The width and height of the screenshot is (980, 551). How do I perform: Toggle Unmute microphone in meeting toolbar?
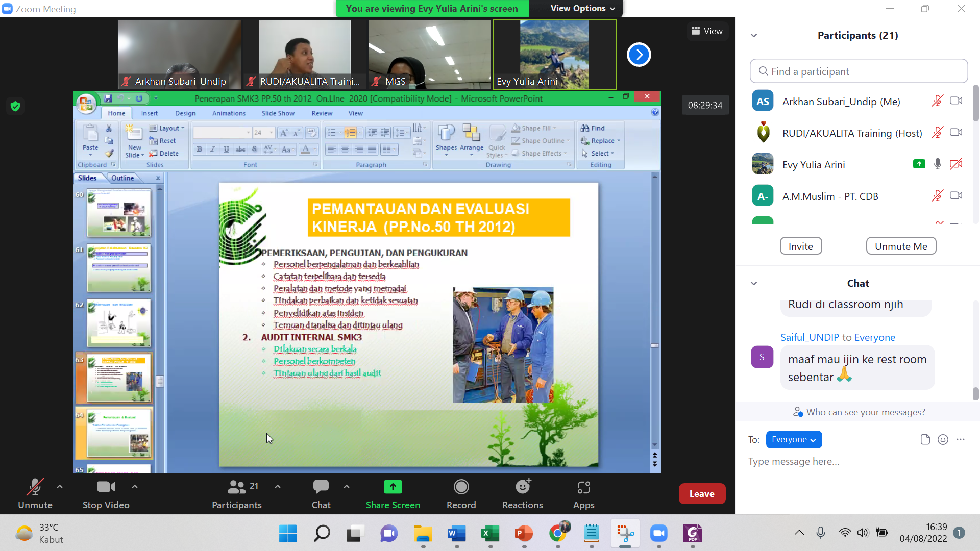click(35, 488)
